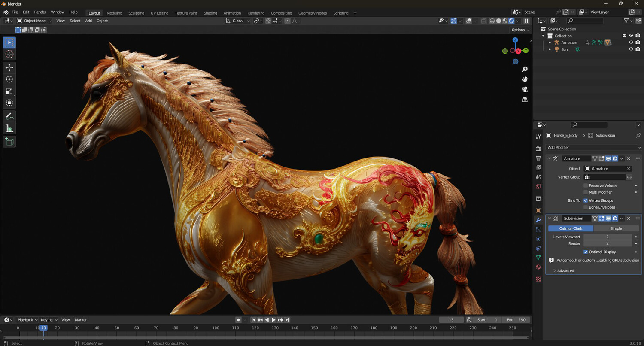Click the current frame number field showing 13
The height and width of the screenshot is (346, 644).
tap(451, 320)
